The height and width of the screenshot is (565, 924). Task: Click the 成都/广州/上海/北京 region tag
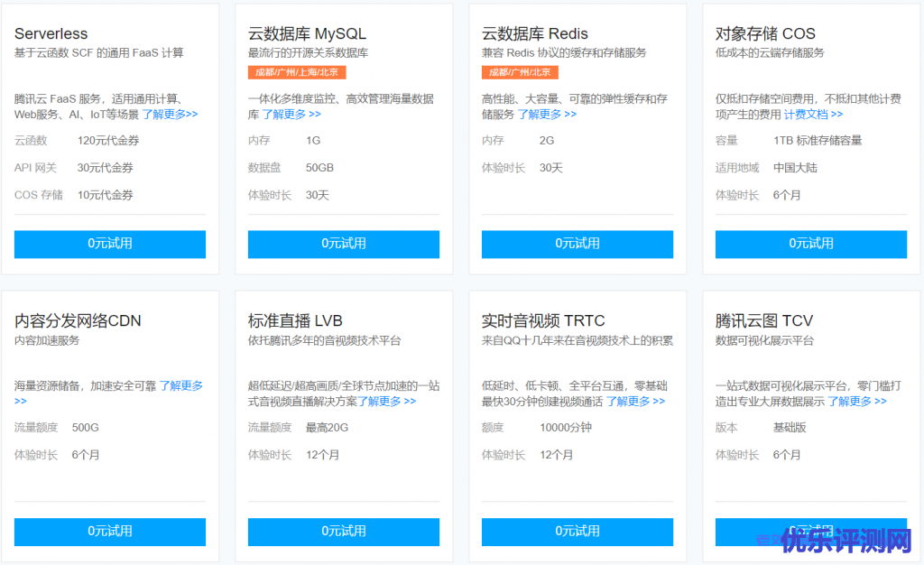tap(297, 72)
